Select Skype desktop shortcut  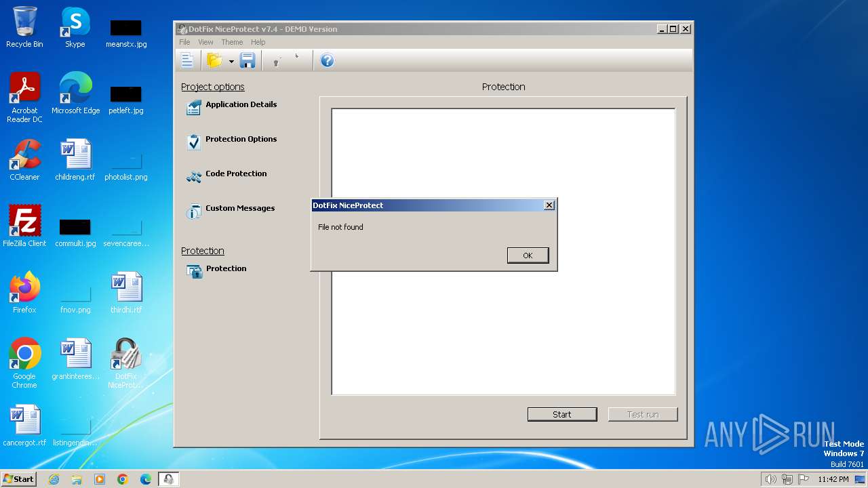coord(75,27)
